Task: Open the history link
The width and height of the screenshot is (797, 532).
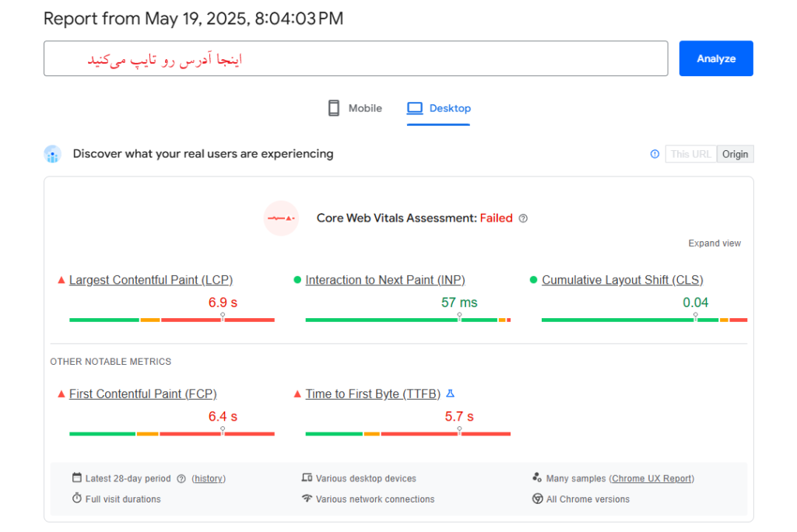Action: click(x=209, y=478)
